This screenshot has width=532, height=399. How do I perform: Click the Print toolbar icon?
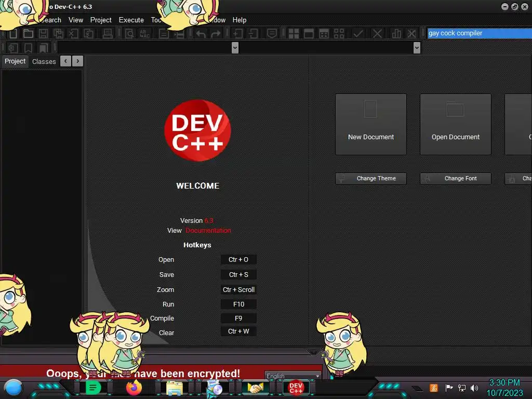(107, 33)
